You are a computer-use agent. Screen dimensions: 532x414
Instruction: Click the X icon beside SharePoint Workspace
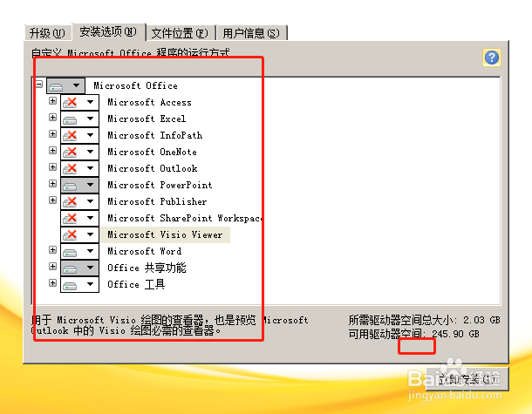(x=70, y=219)
